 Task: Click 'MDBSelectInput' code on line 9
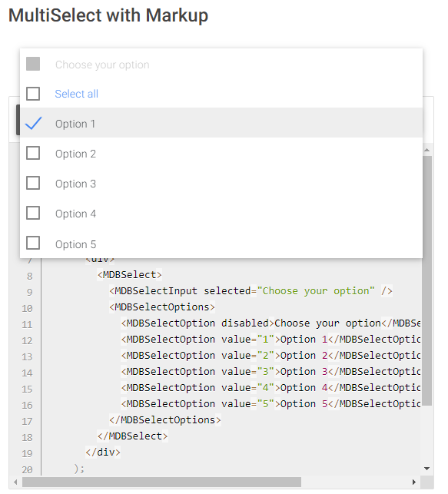pyautogui.click(x=156, y=291)
